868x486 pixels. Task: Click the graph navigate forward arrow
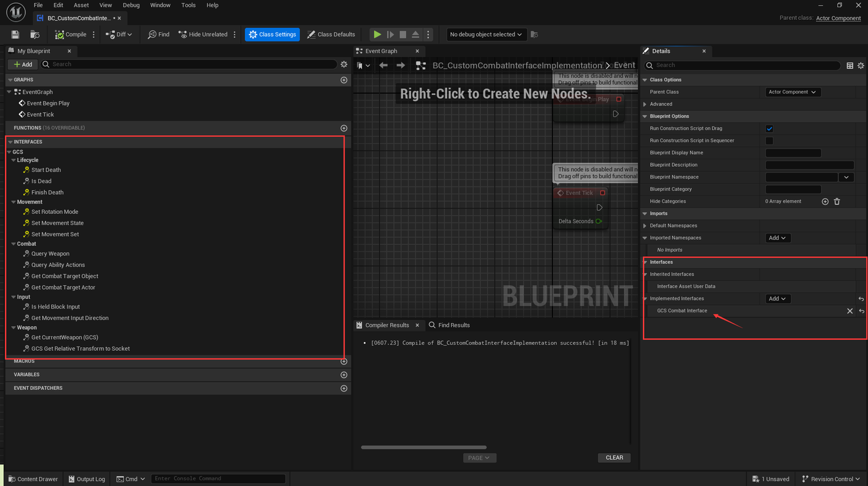coord(401,65)
